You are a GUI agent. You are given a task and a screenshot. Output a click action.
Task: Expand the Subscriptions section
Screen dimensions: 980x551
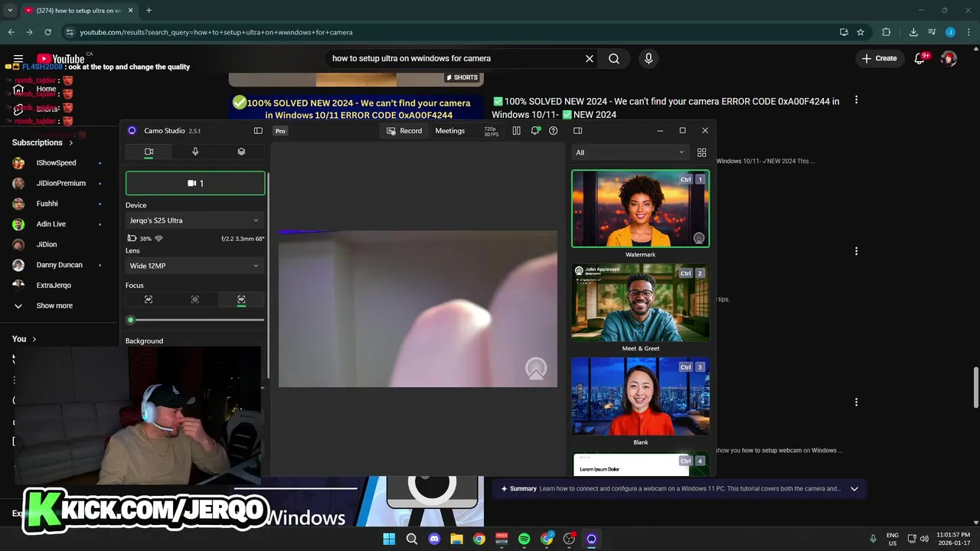(x=43, y=142)
